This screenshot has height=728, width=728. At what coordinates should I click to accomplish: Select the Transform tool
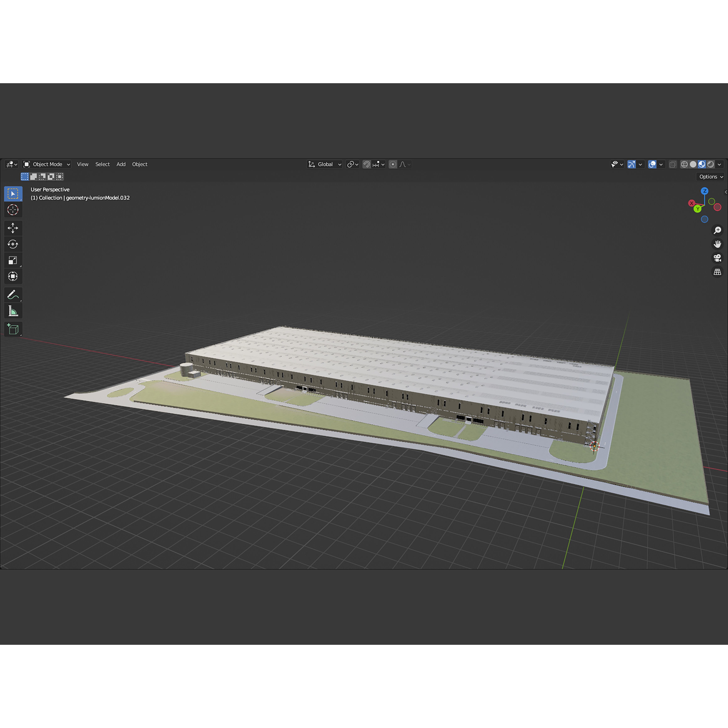click(13, 277)
